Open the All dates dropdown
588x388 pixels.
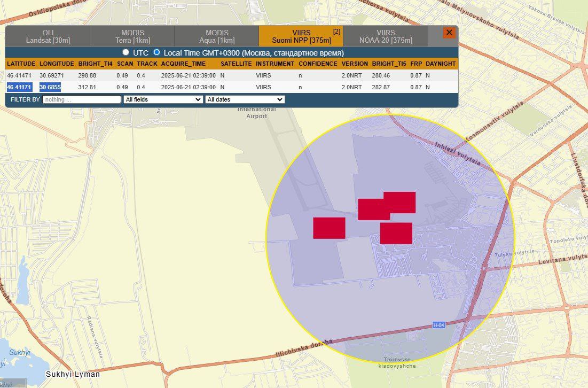tap(245, 99)
